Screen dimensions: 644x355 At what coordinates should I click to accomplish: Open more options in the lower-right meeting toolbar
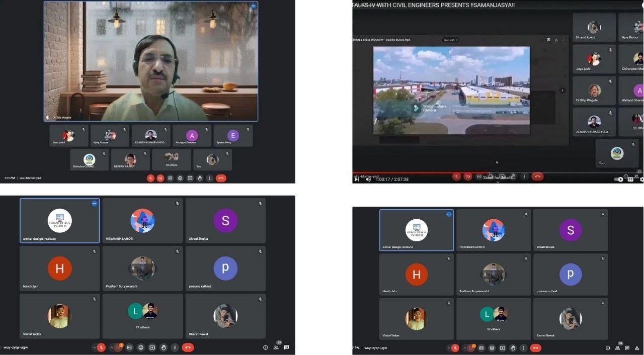pos(523,348)
